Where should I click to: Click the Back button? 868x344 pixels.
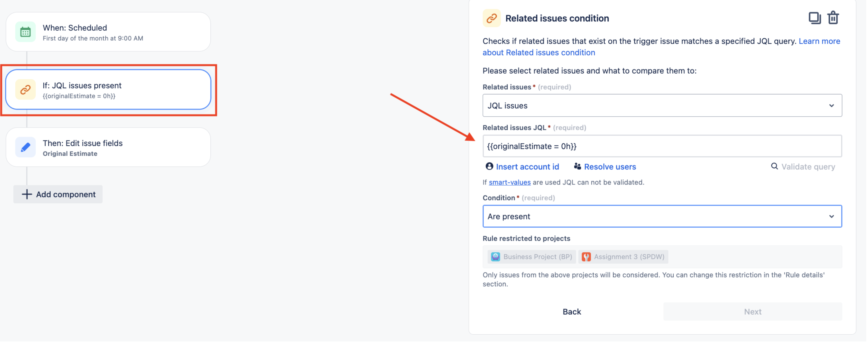[572, 311]
